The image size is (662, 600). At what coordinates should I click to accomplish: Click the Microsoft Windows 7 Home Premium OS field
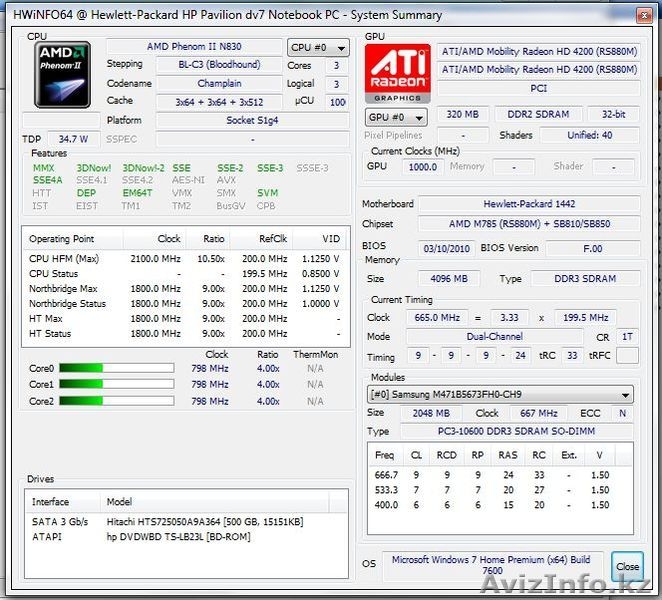492,565
